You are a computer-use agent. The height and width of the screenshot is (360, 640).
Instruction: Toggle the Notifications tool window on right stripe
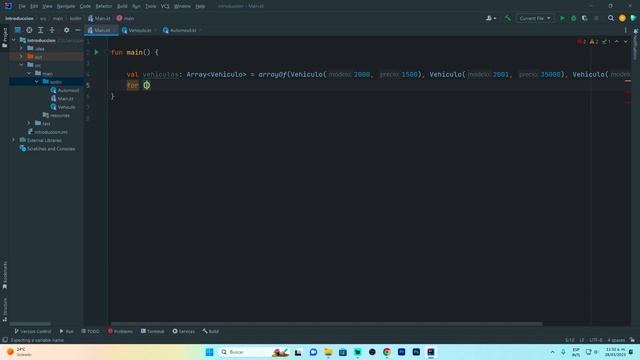636,45
